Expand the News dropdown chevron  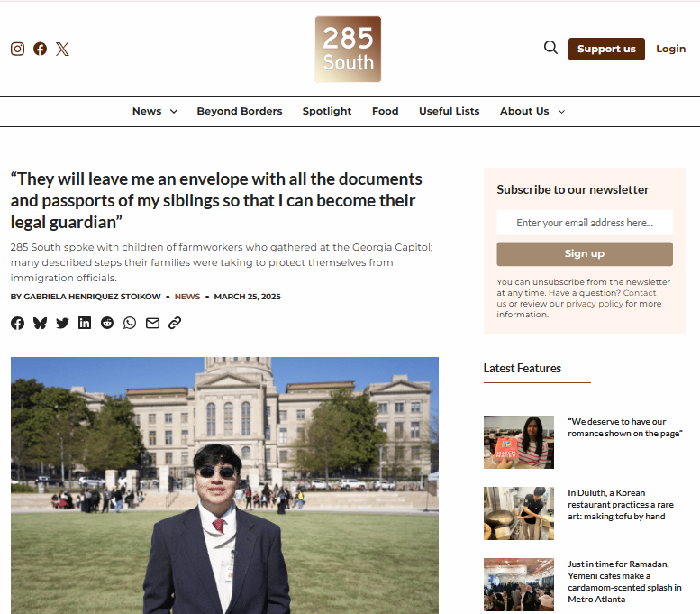pos(174,111)
